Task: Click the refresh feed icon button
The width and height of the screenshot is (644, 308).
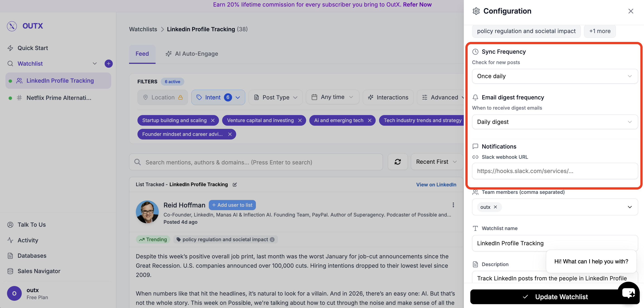Action: 397,162
